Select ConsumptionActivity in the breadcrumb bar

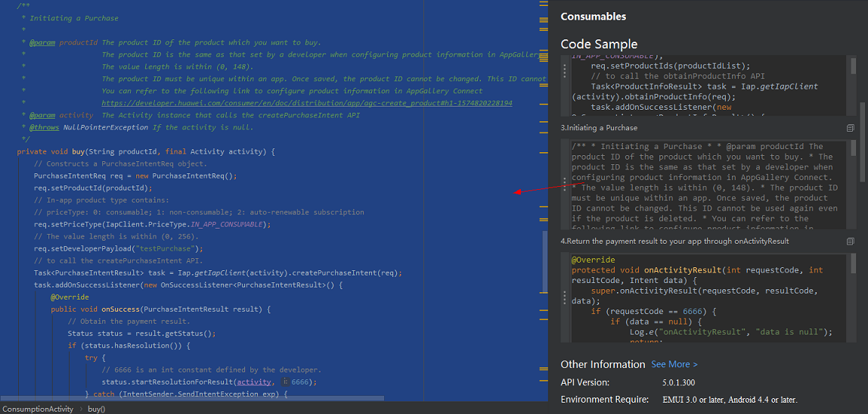pos(38,409)
